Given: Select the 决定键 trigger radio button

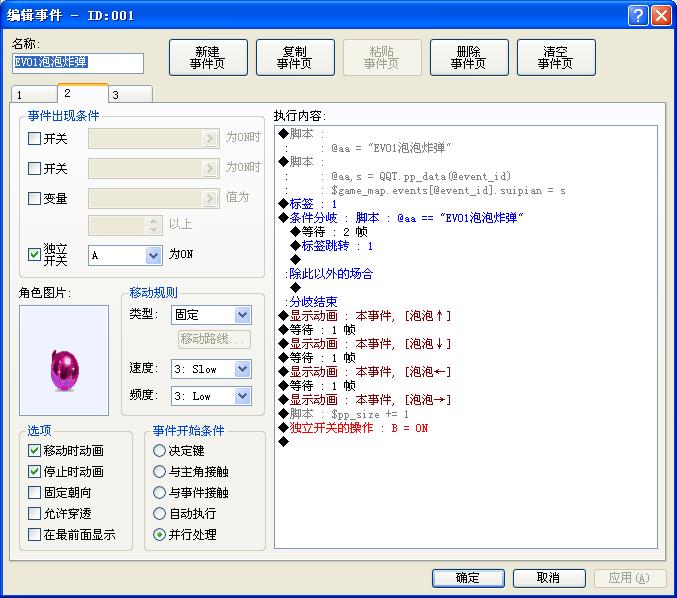Looking at the screenshot, I should tap(159, 451).
